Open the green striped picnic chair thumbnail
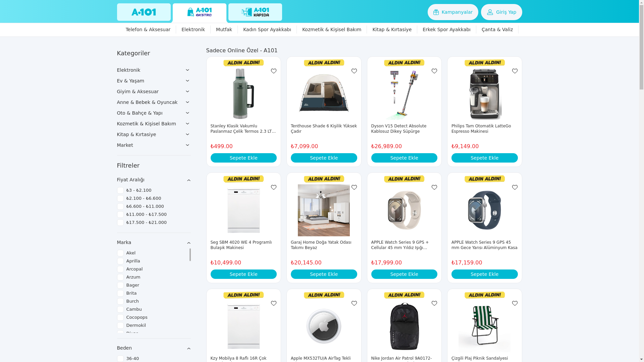The height and width of the screenshot is (362, 644). pyautogui.click(x=485, y=326)
